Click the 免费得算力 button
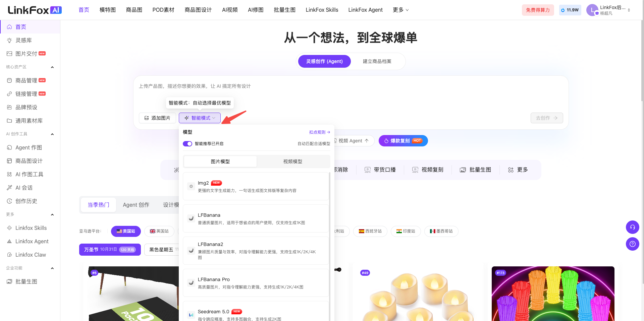 pyautogui.click(x=538, y=10)
